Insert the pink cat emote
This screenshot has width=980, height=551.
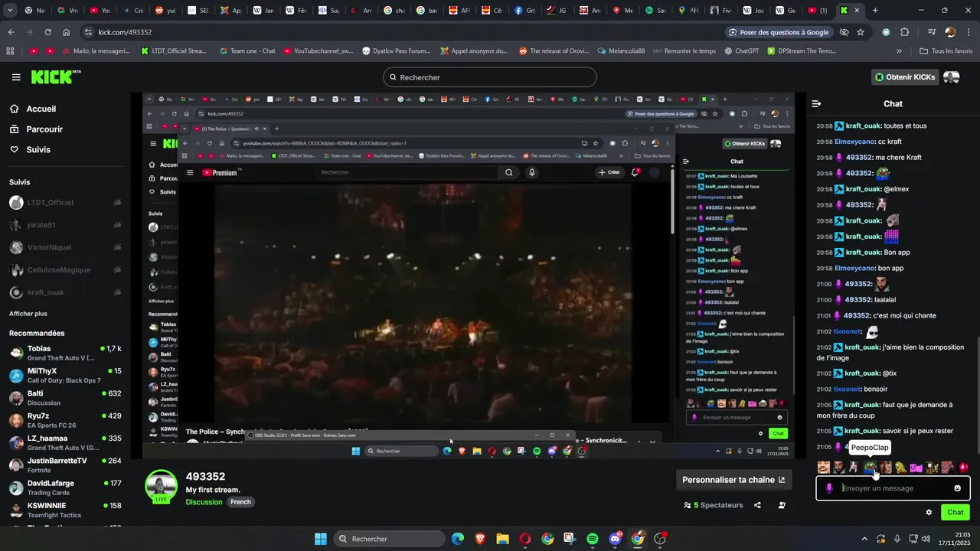916,467
